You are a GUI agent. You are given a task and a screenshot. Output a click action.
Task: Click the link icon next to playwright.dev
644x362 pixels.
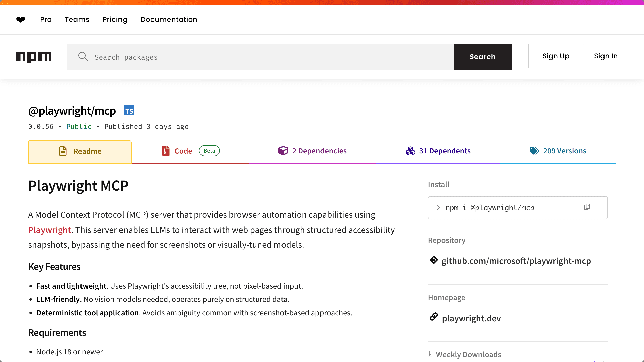point(433,317)
